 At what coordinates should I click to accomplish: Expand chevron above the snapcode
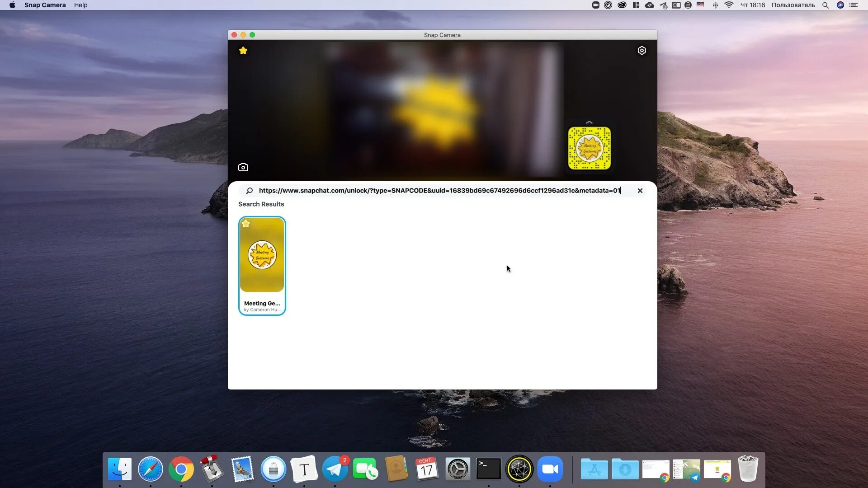589,122
